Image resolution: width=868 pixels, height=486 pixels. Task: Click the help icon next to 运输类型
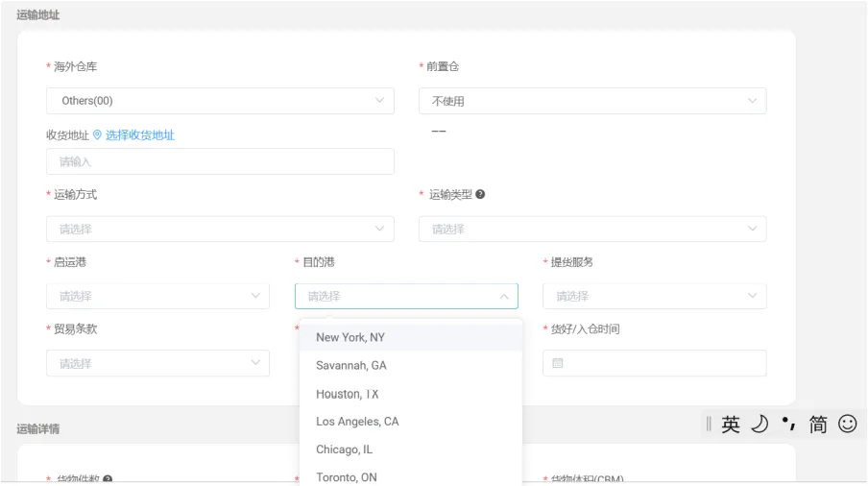coord(480,194)
